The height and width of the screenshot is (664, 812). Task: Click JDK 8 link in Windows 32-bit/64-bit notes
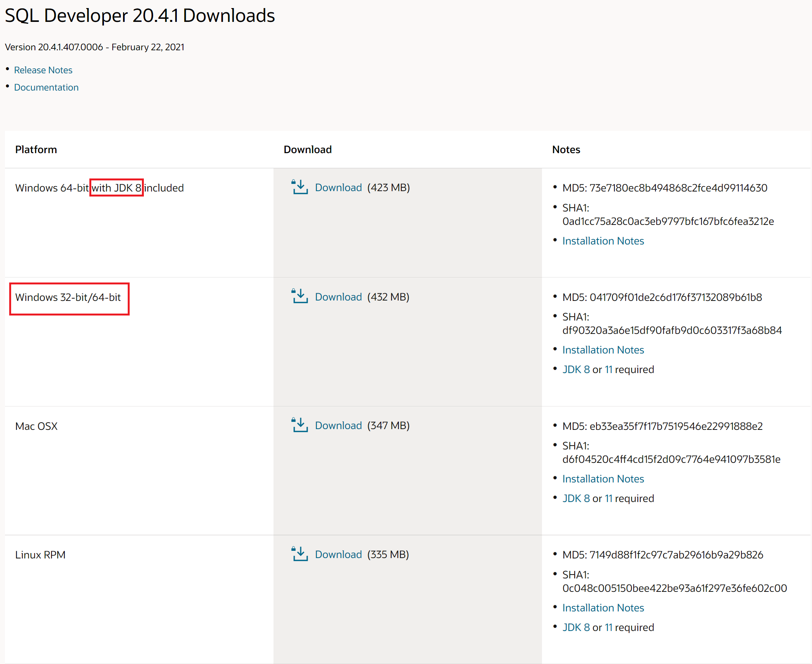pyautogui.click(x=576, y=369)
